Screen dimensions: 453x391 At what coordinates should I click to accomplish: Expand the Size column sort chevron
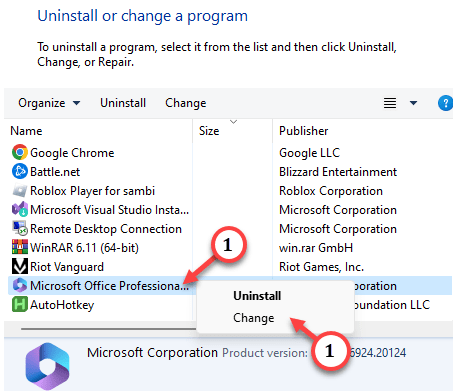(234, 122)
